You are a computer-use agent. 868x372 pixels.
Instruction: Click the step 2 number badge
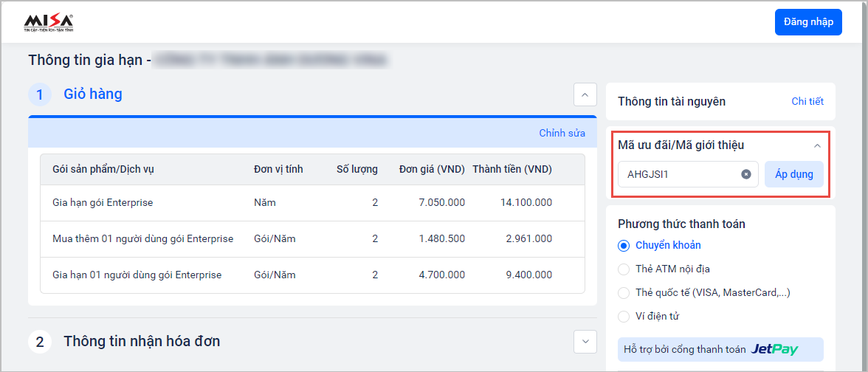[40, 342]
